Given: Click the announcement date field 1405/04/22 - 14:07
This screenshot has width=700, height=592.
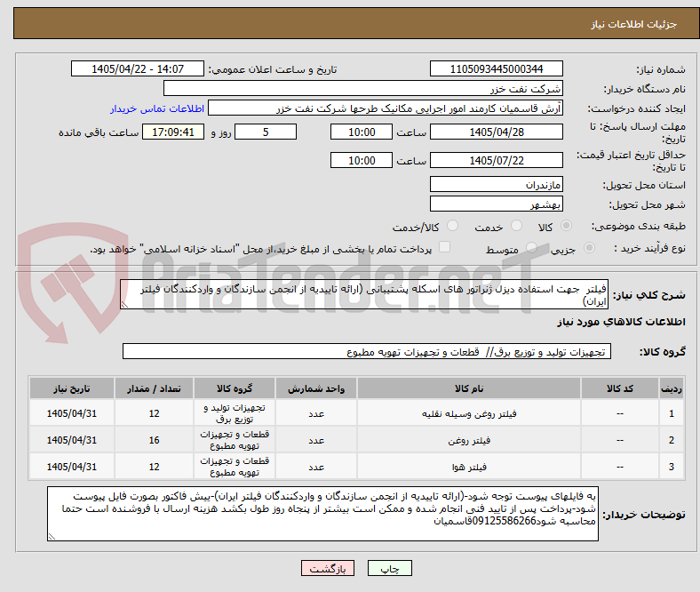Looking at the screenshot, I should tap(138, 68).
